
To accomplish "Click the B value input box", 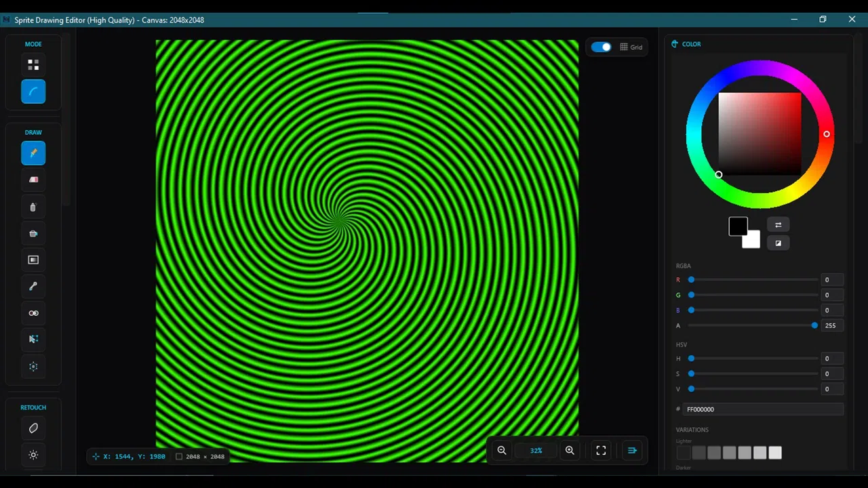I will click(x=833, y=310).
